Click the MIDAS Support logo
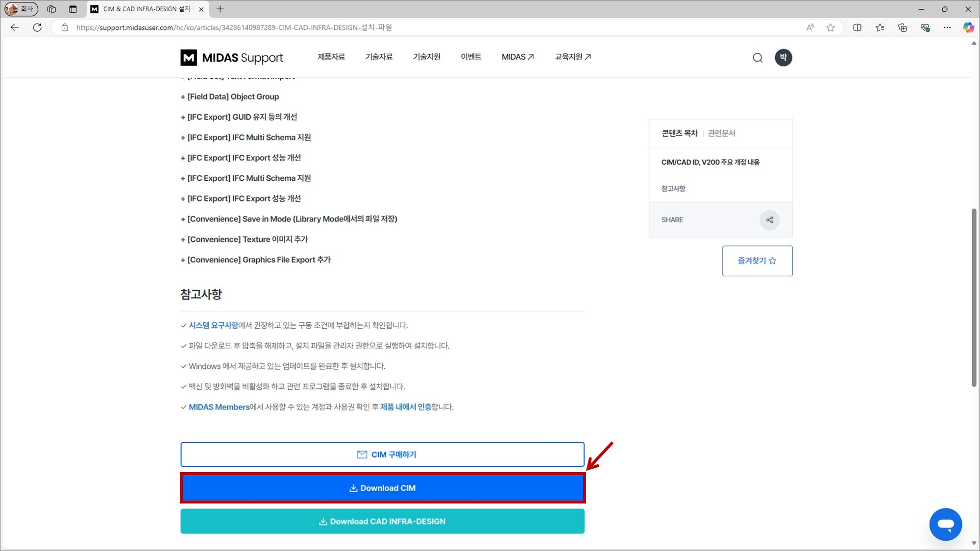Screen dimensions: 980x551 point(232,57)
